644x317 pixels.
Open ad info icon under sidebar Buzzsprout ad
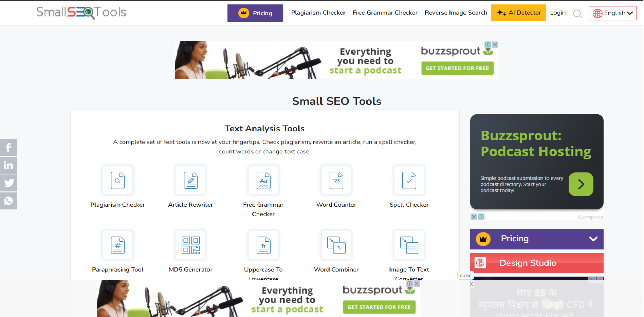point(481,217)
